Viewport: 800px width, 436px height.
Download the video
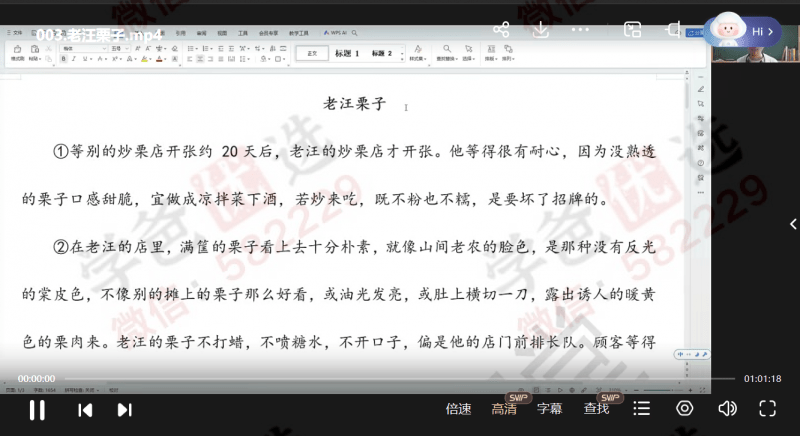540,30
